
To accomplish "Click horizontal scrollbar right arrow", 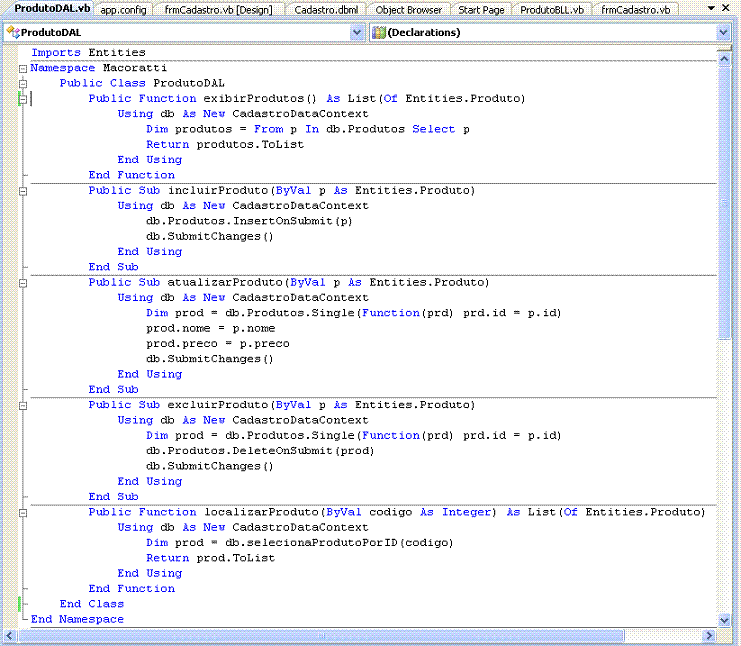I will click(x=709, y=636).
